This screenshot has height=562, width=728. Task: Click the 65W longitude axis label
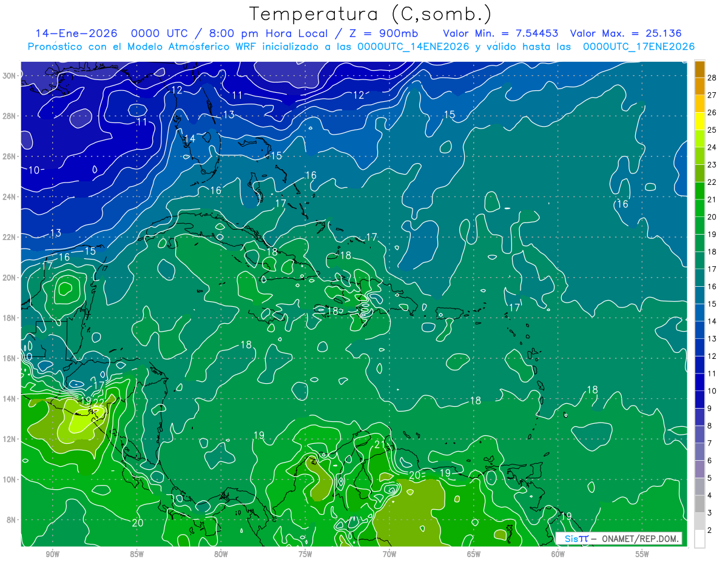tap(474, 554)
